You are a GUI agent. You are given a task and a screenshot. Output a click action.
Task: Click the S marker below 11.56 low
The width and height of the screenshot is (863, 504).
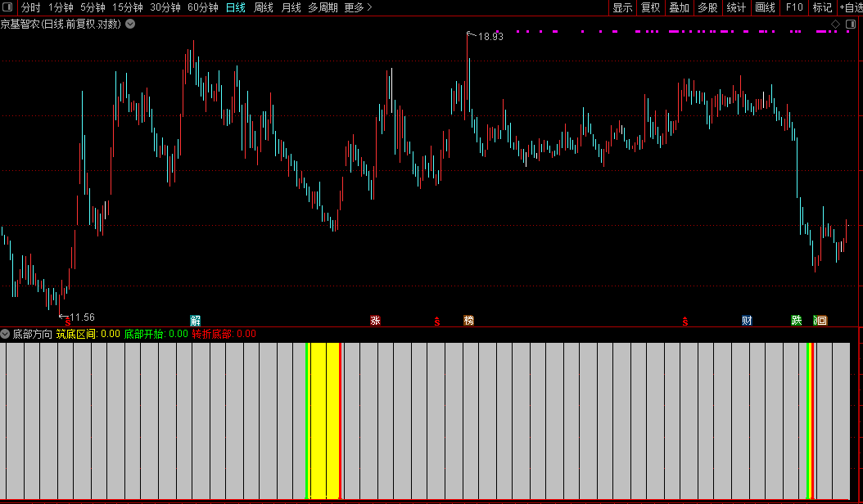click(68, 323)
